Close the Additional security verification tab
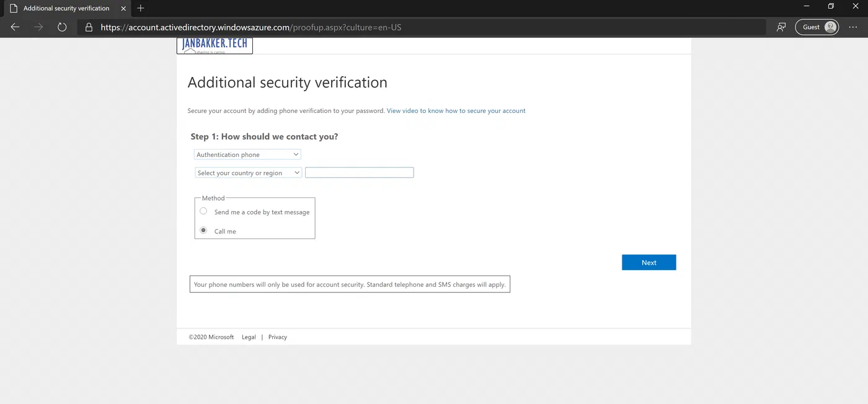 (123, 8)
